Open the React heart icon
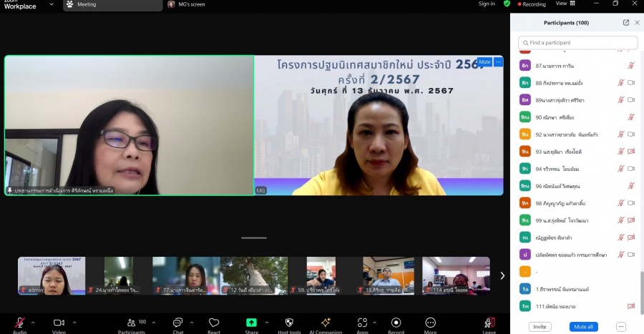Viewport: 644px width, 334px height. [213, 323]
